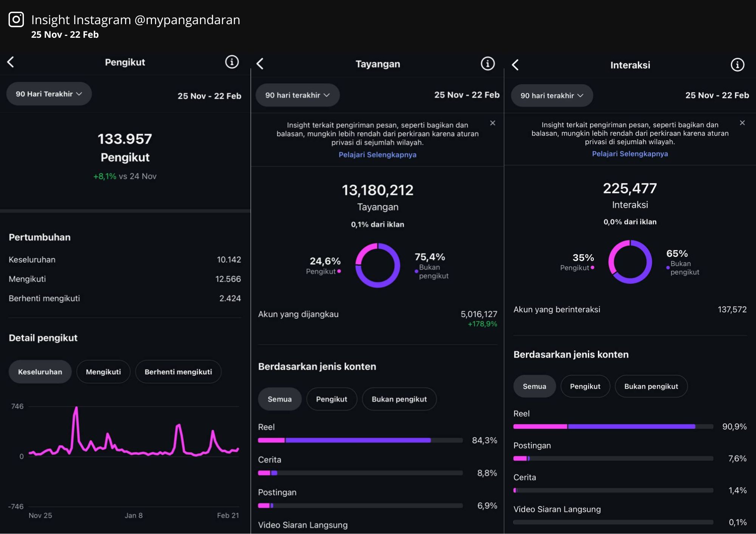Click Postingan progress bar in Tayangan panel
This screenshot has height=534, width=756.
361,506
